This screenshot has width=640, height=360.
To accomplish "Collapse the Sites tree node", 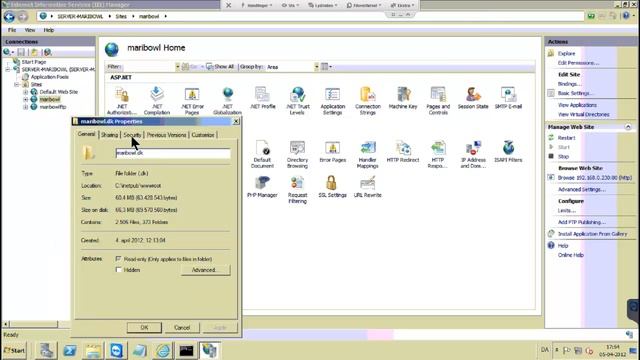I will [16, 84].
